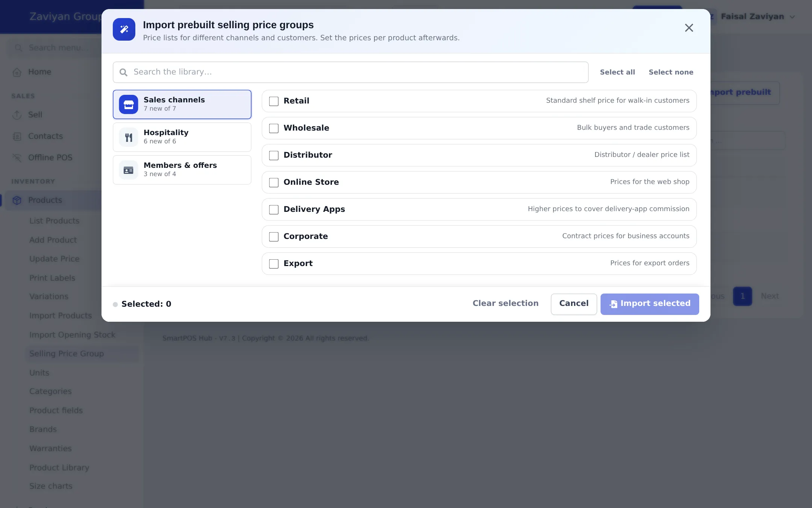
Task: Tick the Retail checkbox
Action: pos(274,101)
